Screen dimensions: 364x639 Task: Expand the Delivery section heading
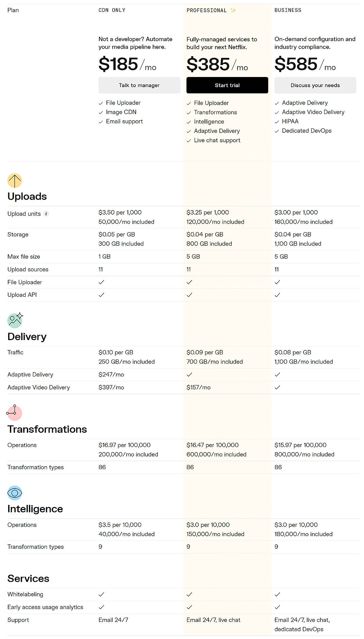coord(27,336)
